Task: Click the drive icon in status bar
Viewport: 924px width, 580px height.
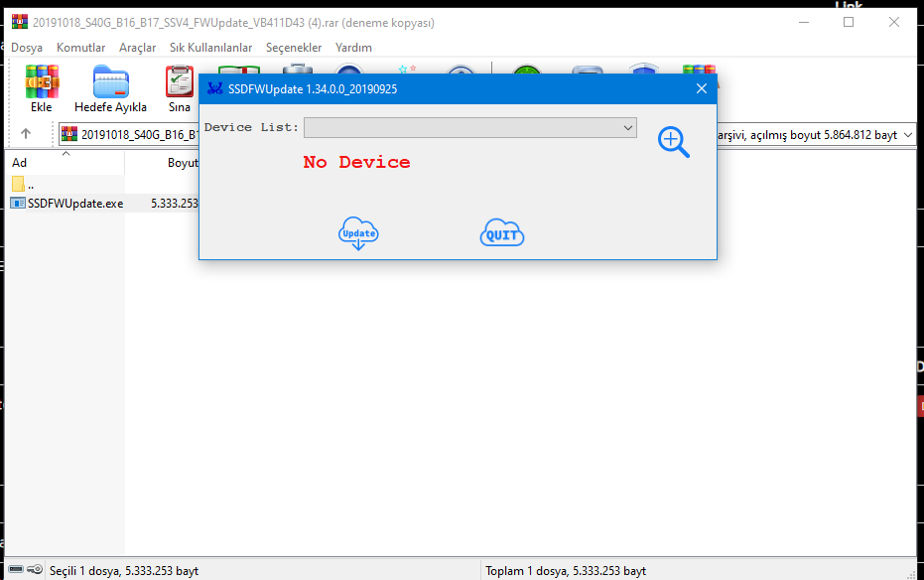Action: pos(16,569)
